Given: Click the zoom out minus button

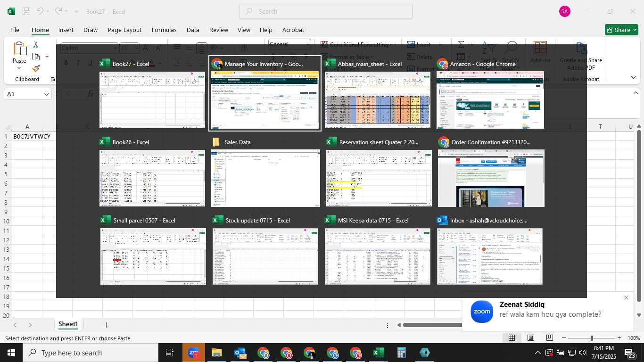Looking at the screenshot, I should (564, 338).
